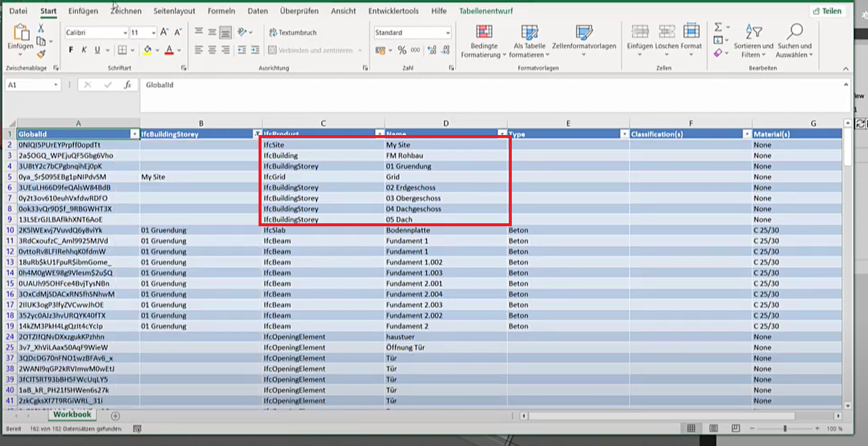Click the borders grid icon
The image size is (868, 446).
click(x=122, y=50)
